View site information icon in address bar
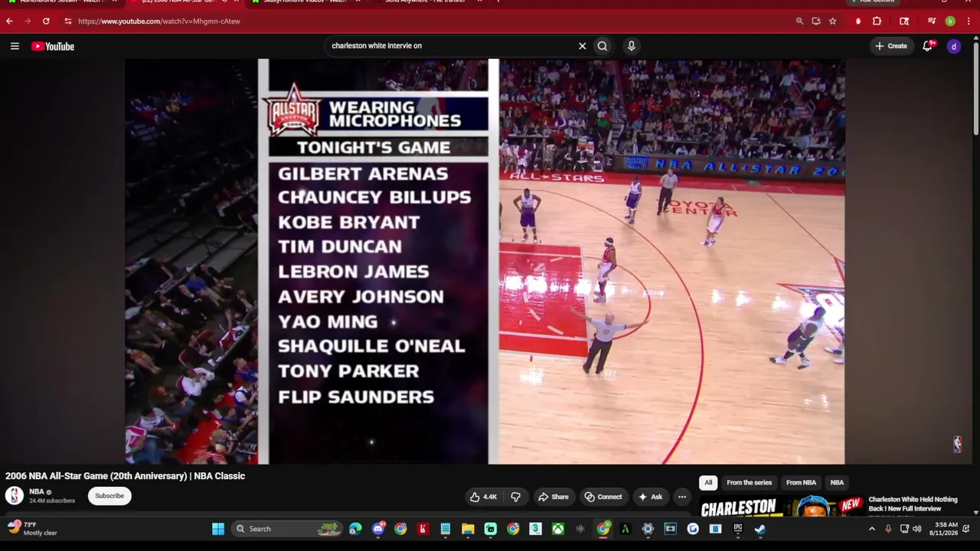Image resolution: width=980 pixels, height=551 pixels. (67, 21)
